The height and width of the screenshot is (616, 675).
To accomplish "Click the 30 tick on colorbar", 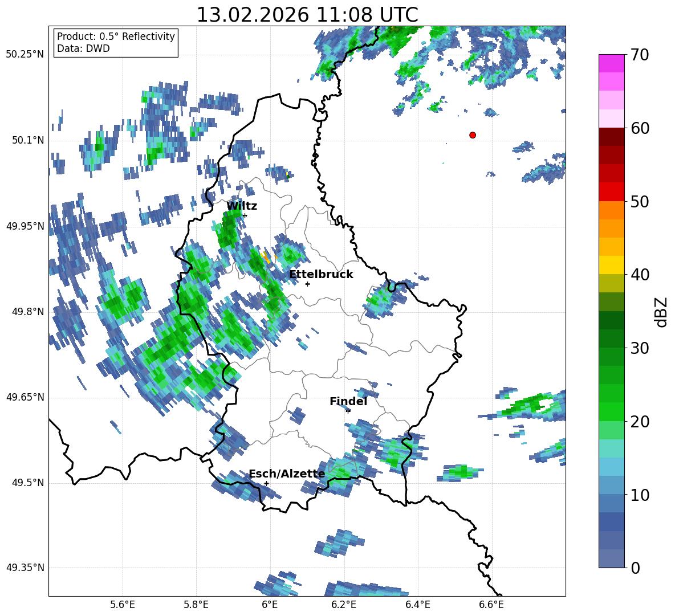I will tap(640, 348).
